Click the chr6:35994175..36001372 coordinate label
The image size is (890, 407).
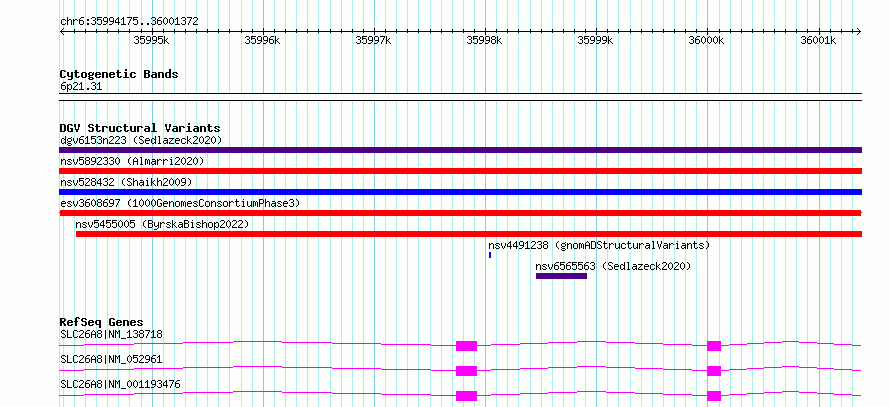[129, 22]
